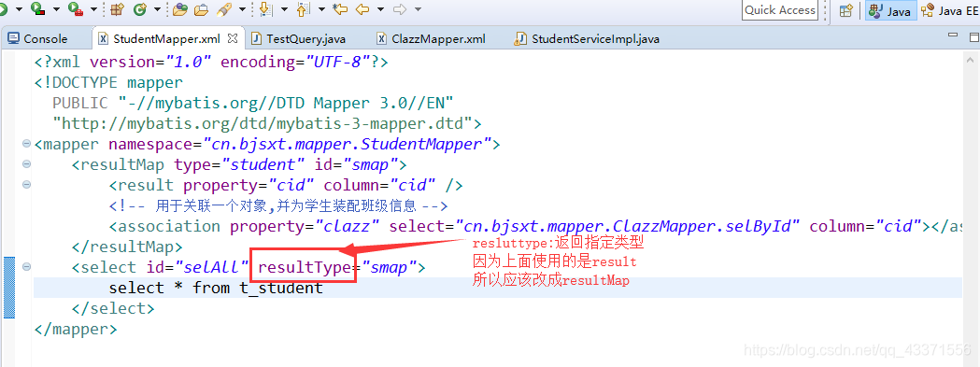Collapse the select selAll fold marker
The image size is (980, 367).
(x=26, y=267)
